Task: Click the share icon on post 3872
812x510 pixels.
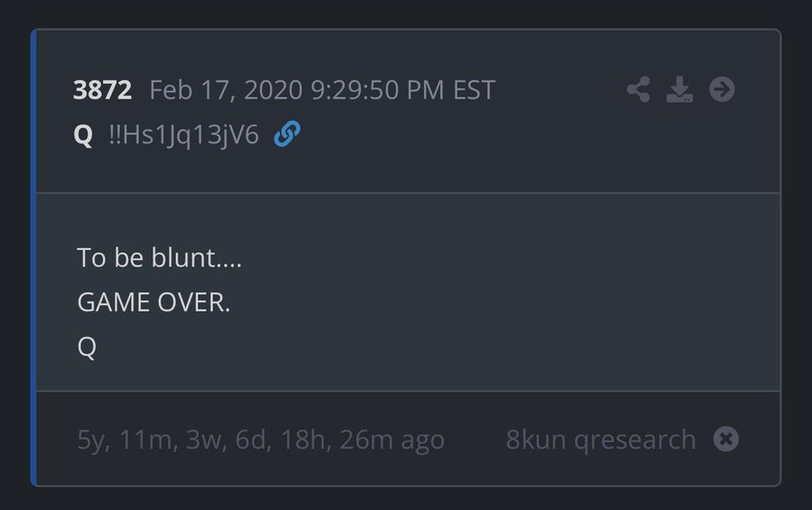Action: (x=639, y=89)
